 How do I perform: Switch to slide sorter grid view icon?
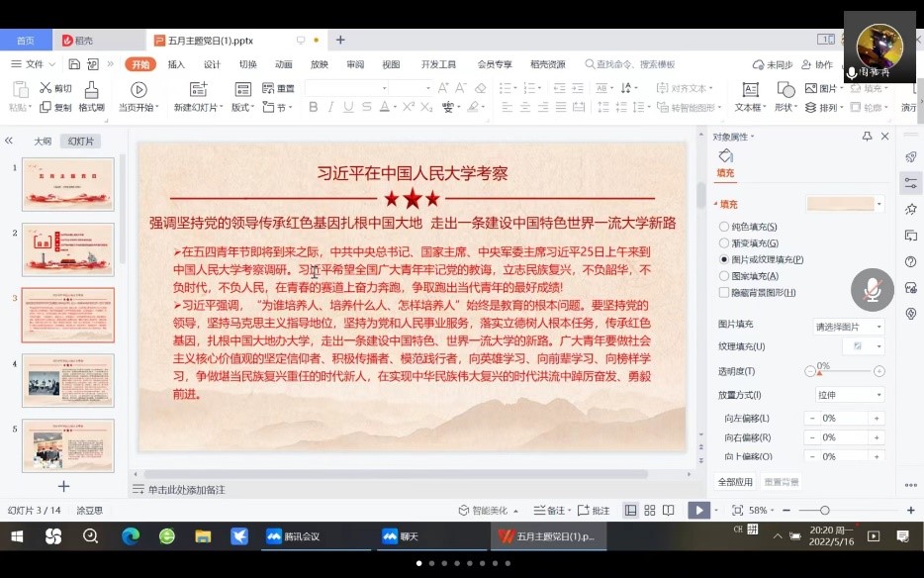[650, 510]
